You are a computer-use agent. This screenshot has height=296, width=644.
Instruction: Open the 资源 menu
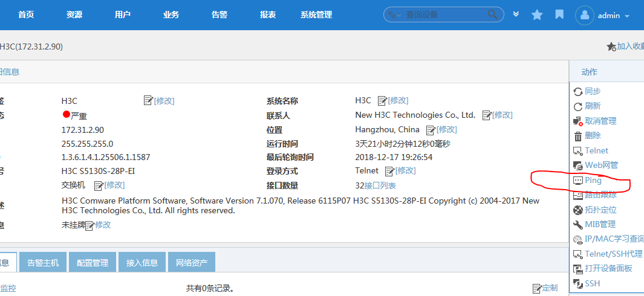coord(74,14)
